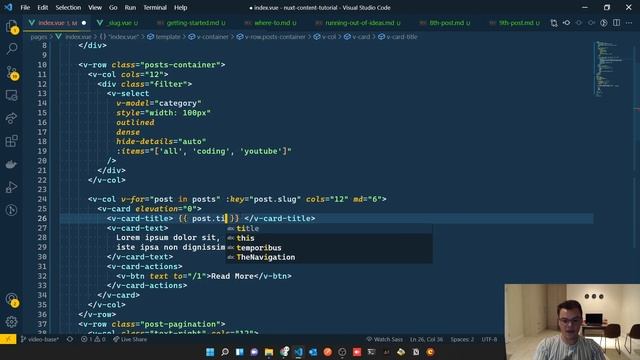Click the go to previous change icon
Image resolution: width=640 pixels, height=360 pixels.
click(x=567, y=23)
